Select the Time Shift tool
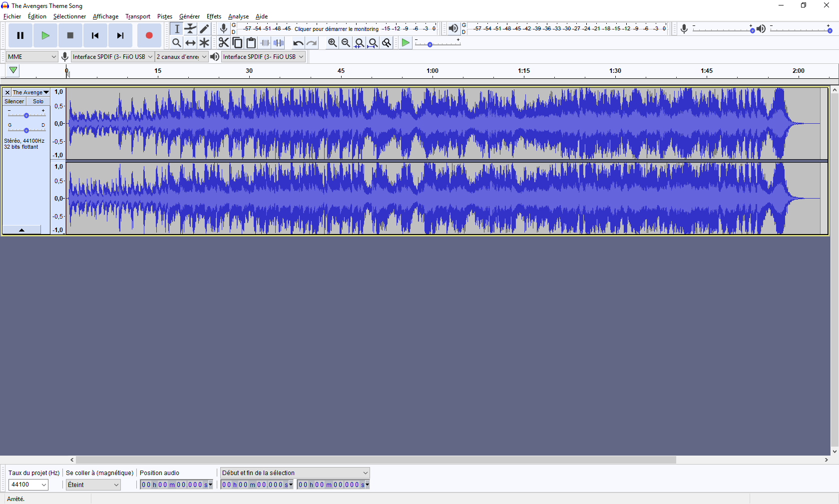 point(190,43)
